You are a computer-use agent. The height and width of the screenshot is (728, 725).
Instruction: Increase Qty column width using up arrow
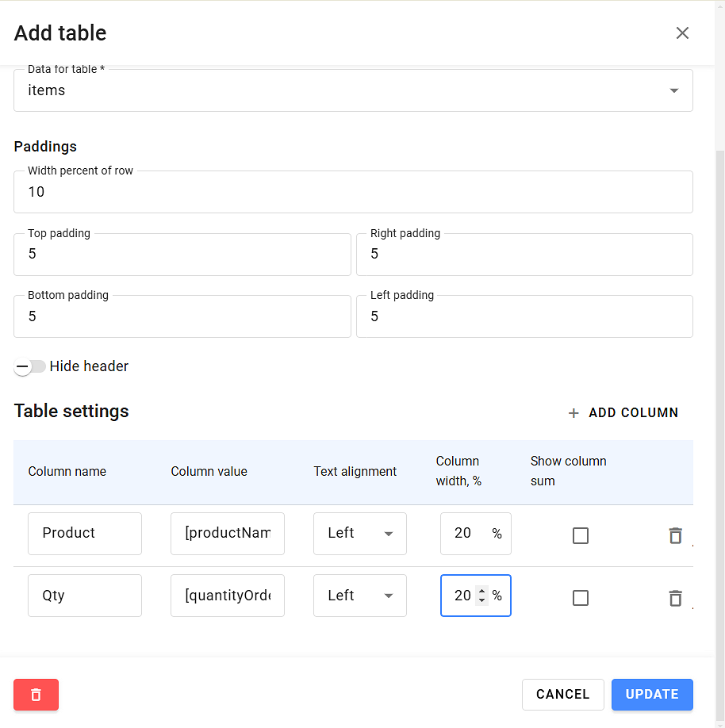[481, 591]
